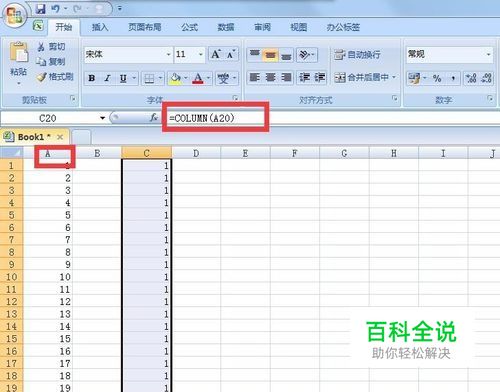Click Merge and Center (合并后居中)
The height and width of the screenshot is (392, 500).
(x=361, y=78)
